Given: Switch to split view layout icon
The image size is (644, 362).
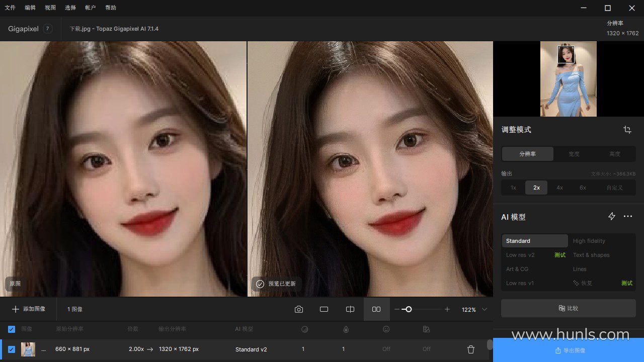Looking at the screenshot, I should coord(350,309).
